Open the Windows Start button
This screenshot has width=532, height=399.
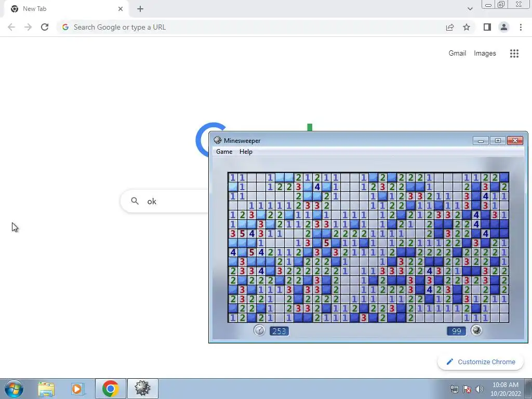click(x=14, y=389)
